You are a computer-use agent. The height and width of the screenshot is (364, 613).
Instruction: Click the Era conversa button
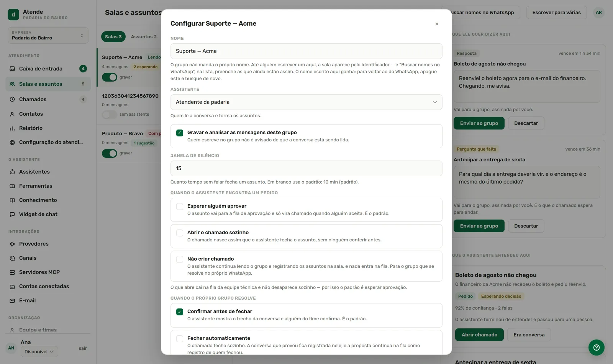529,334
